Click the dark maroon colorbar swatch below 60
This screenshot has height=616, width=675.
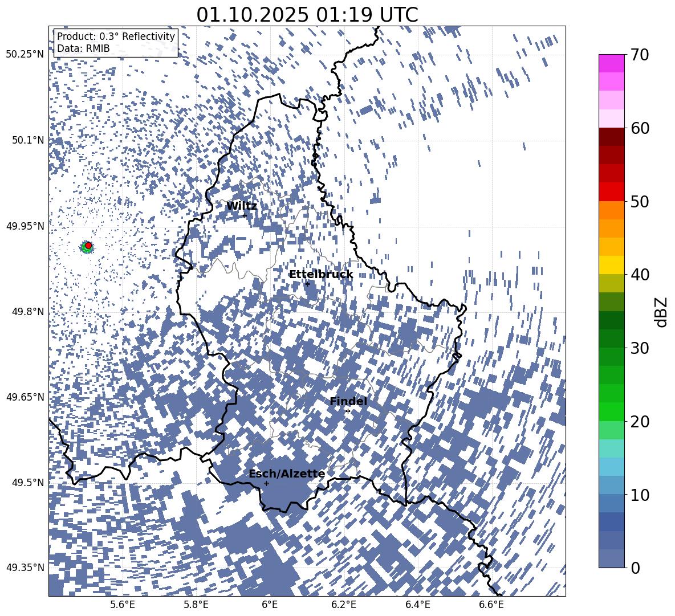pos(611,137)
